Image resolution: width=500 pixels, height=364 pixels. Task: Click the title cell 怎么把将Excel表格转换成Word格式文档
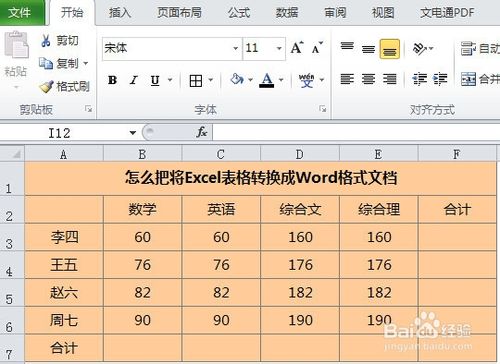pyautogui.click(x=261, y=178)
